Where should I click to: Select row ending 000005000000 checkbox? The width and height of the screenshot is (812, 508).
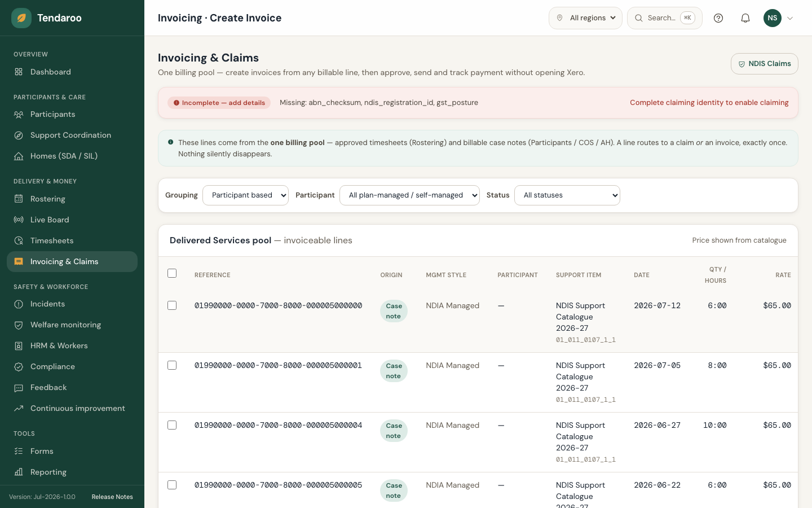(x=172, y=305)
